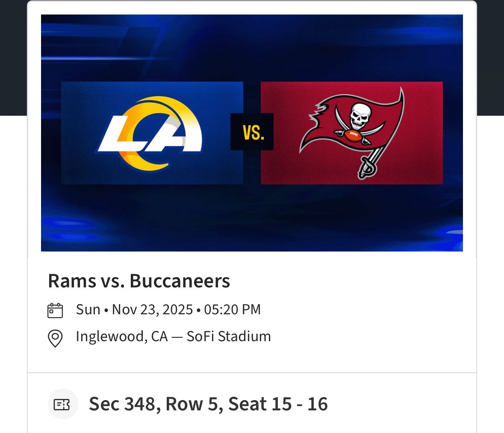The image size is (504, 433).
Task: Click the ticket icon beside seat details
Action: 63,404
